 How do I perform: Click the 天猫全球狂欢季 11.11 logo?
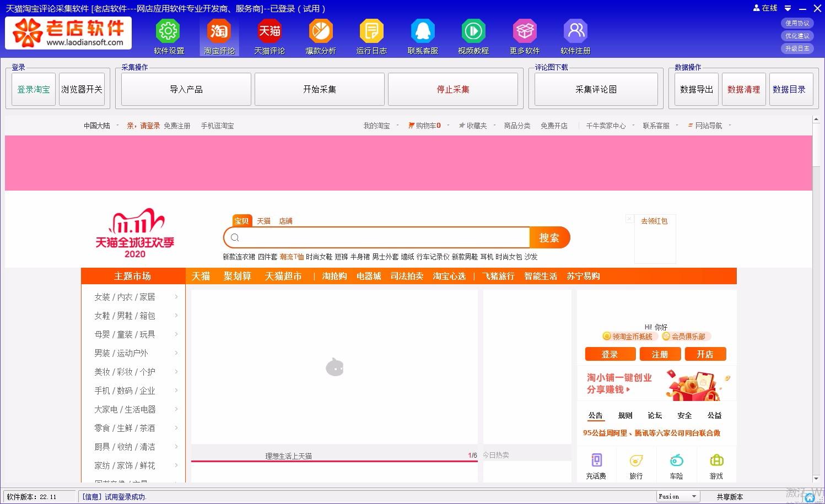click(x=135, y=233)
